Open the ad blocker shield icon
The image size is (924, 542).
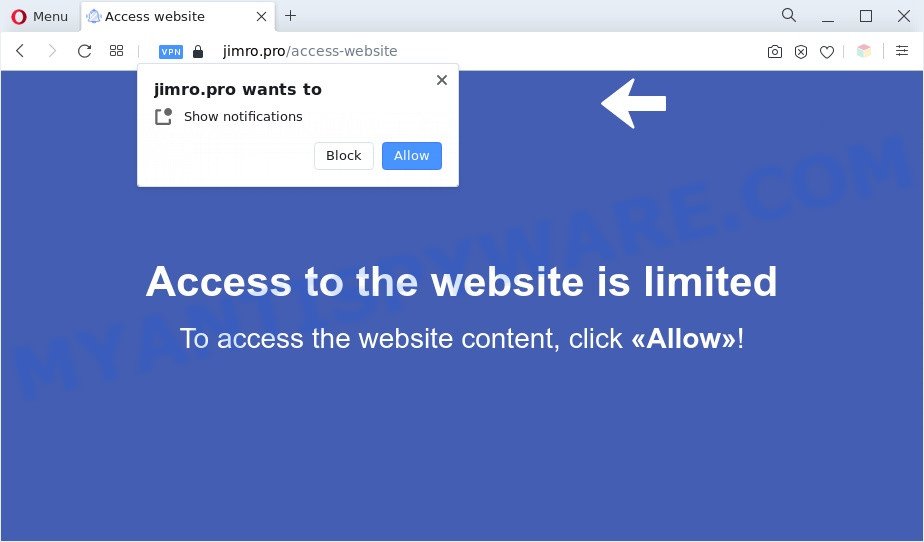point(801,52)
